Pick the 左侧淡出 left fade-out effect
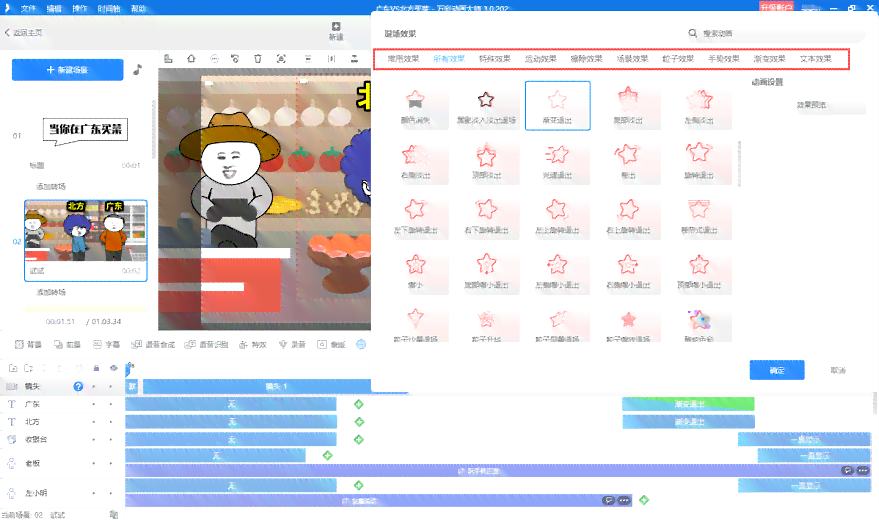Screen dimensions: 879x520 pyautogui.click(x=698, y=106)
